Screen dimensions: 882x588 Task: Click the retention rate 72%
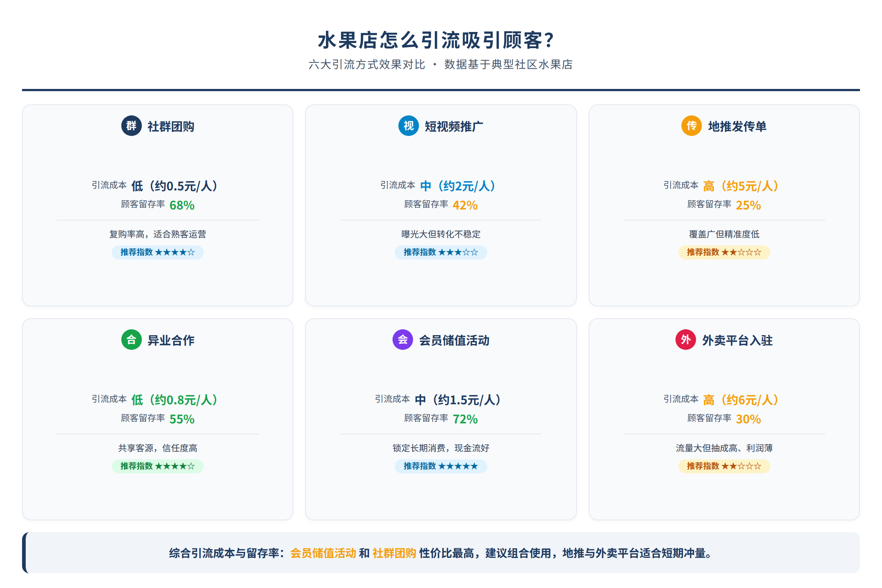[x=465, y=419]
